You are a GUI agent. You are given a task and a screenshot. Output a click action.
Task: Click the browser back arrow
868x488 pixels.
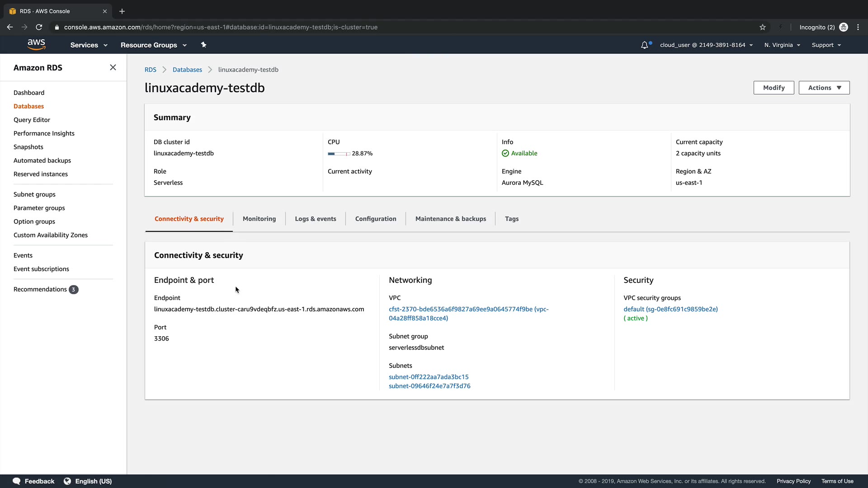(x=10, y=27)
